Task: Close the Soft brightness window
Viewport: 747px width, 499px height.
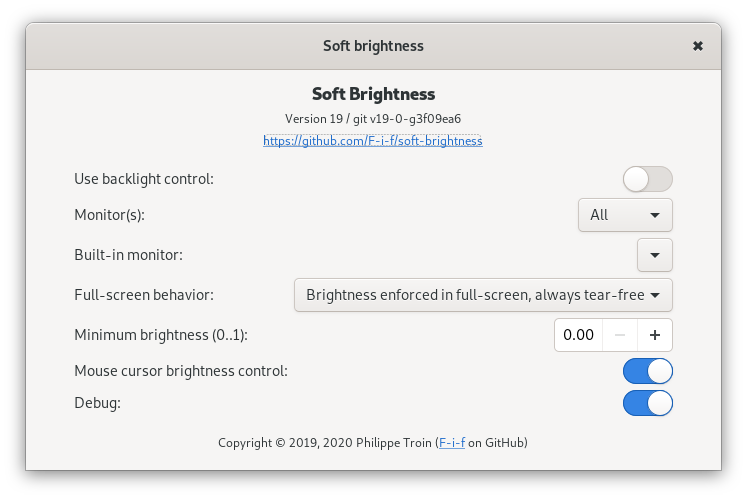Action: click(x=697, y=46)
